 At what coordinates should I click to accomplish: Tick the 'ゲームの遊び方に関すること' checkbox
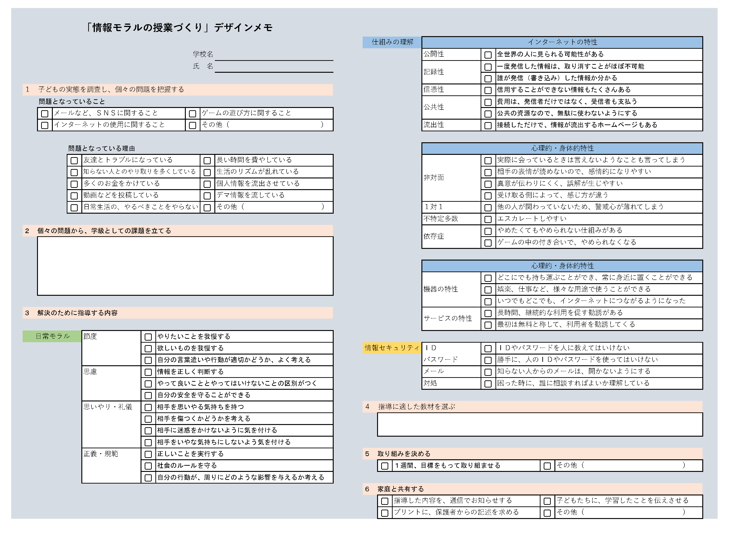click(193, 114)
